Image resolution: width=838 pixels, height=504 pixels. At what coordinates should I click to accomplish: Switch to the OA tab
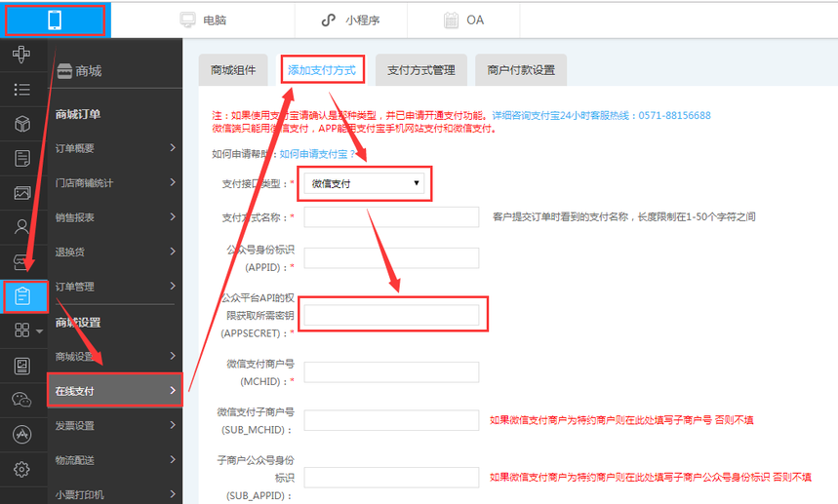463,20
